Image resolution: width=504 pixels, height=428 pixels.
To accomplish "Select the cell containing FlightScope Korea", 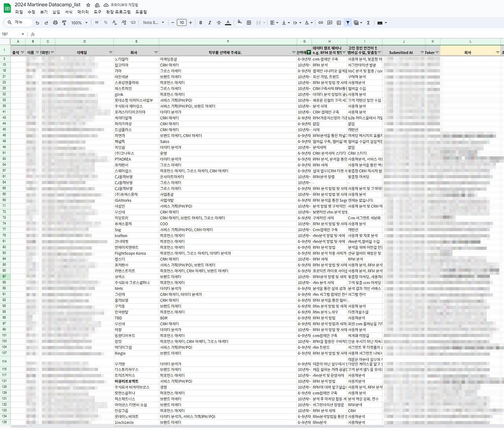I will 136,253.
